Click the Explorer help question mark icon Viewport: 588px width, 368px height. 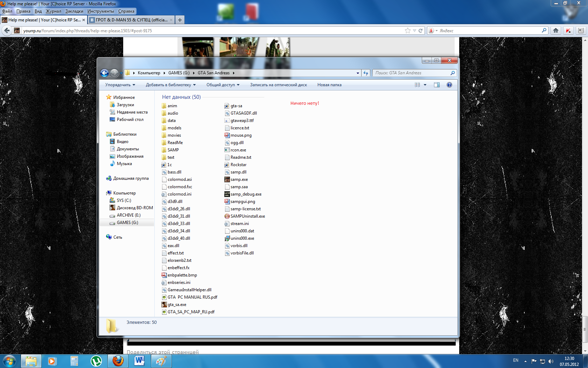pos(449,85)
